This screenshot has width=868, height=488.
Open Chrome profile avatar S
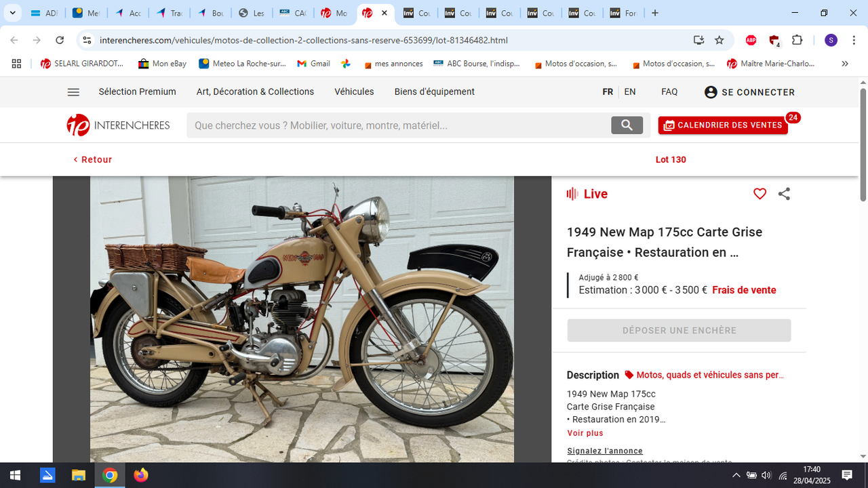tap(831, 40)
